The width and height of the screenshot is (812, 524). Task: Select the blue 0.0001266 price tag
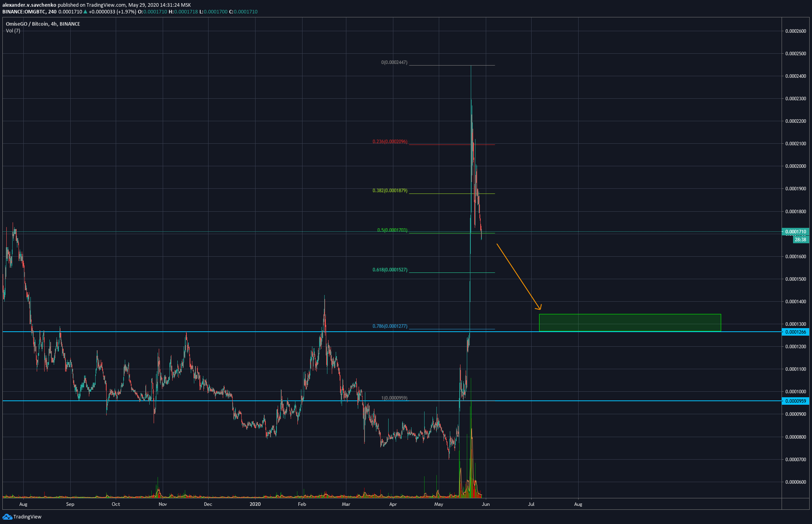pyautogui.click(x=795, y=332)
